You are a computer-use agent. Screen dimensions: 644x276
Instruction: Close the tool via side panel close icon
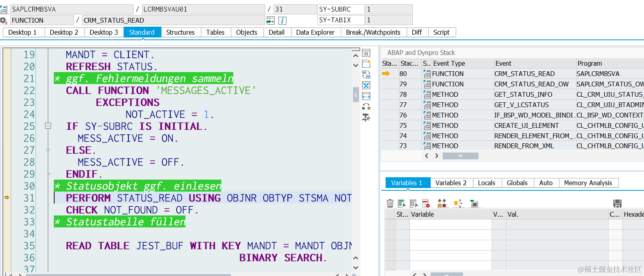366,53
